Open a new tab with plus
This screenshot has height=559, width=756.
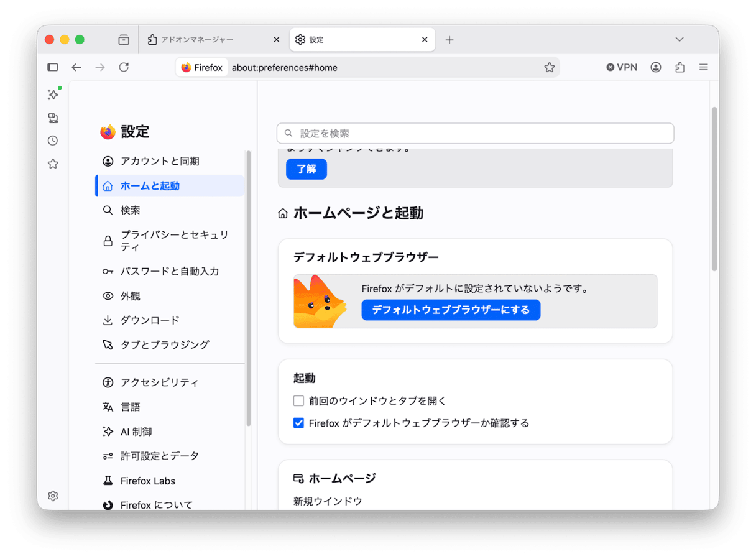pyautogui.click(x=449, y=40)
